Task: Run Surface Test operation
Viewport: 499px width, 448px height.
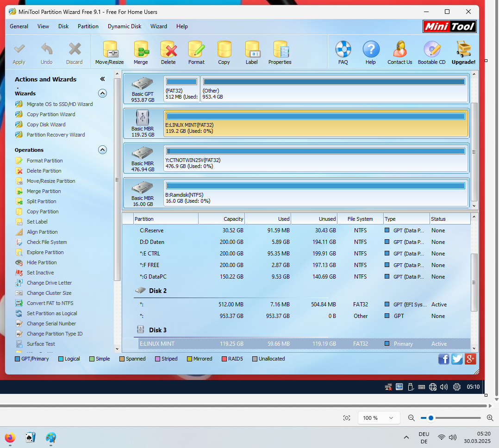Action: click(x=41, y=344)
